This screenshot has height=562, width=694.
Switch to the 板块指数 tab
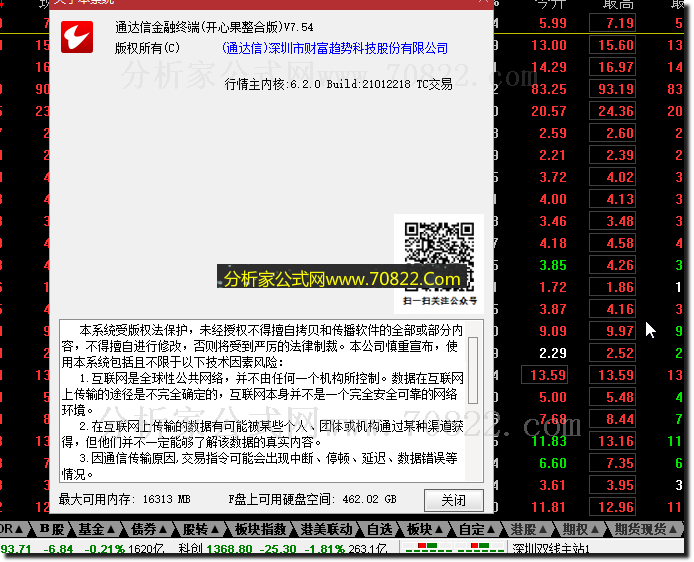[260, 529]
